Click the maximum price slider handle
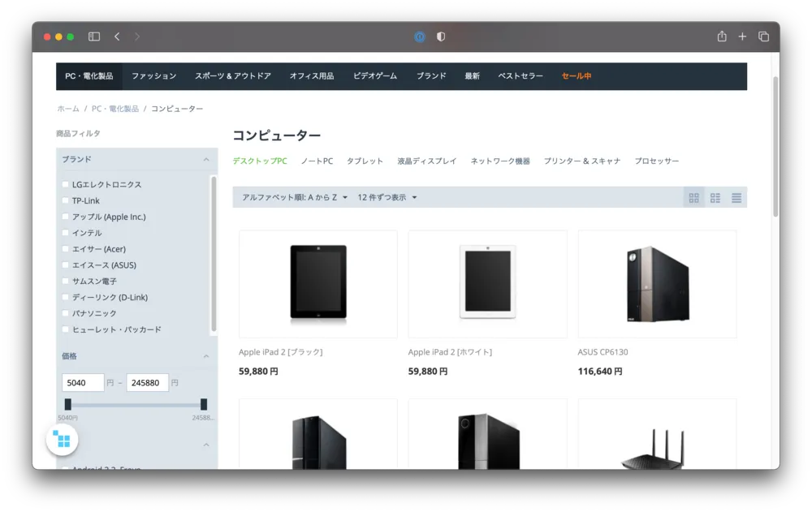 pyautogui.click(x=204, y=404)
